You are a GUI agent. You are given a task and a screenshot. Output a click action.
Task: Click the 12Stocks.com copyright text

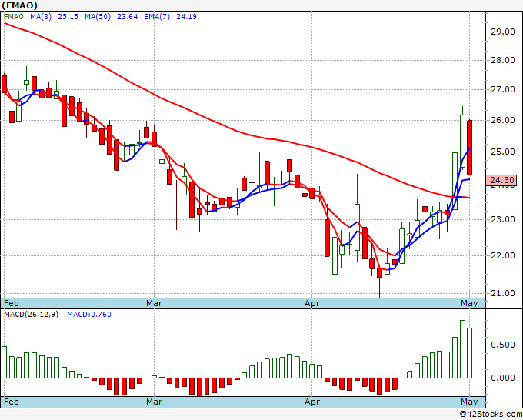(x=491, y=414)
